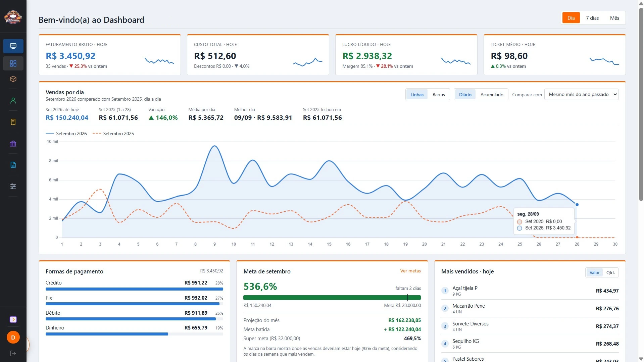Screen dimensions: 644x362
Task: Select the Diário chart mode
Action: (x=465, y=95)
